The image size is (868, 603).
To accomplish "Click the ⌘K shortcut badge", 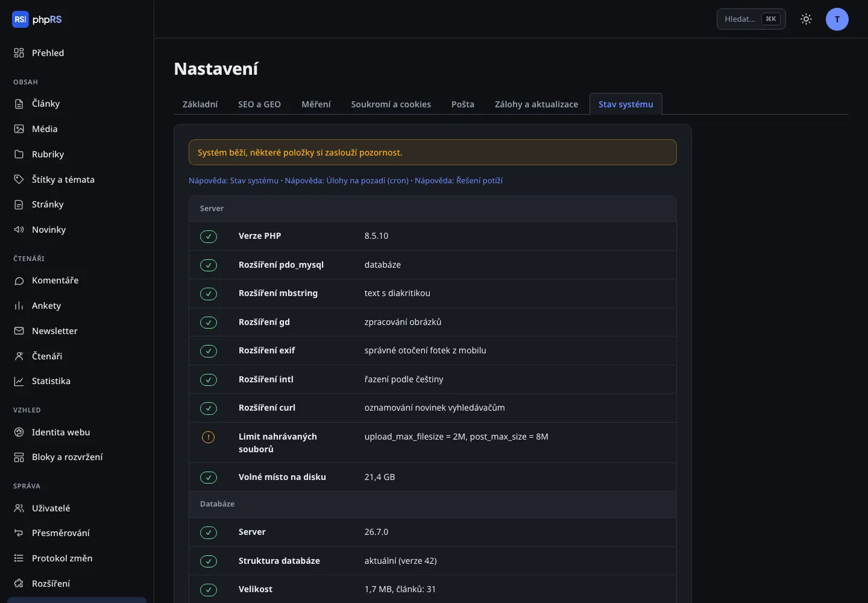I will point(771,19).
